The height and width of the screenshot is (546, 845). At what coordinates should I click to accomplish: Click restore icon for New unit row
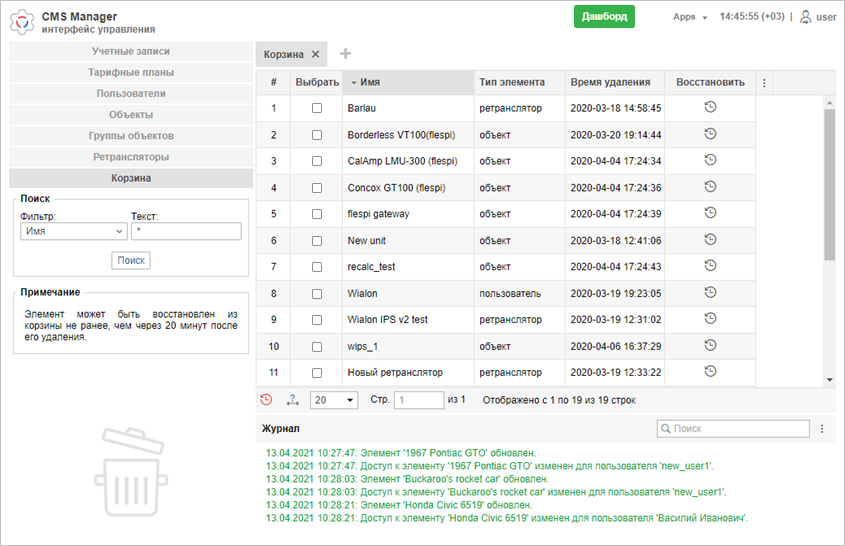[710, 240]
